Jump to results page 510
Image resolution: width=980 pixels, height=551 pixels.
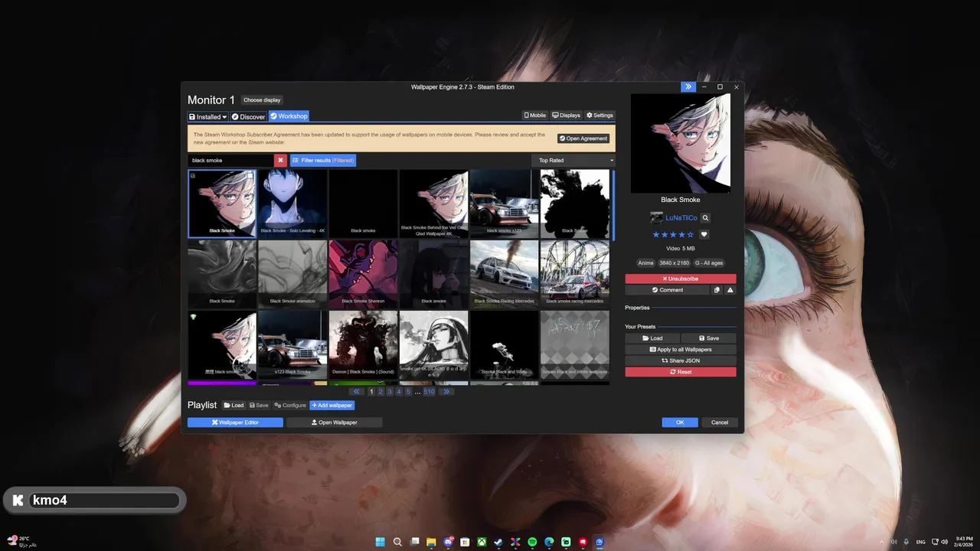tap(429, 392)
